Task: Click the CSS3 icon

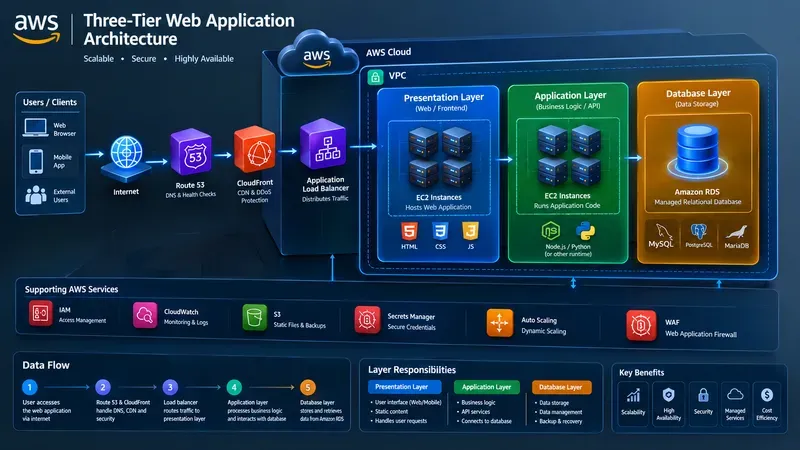Action: pos(440,232)
